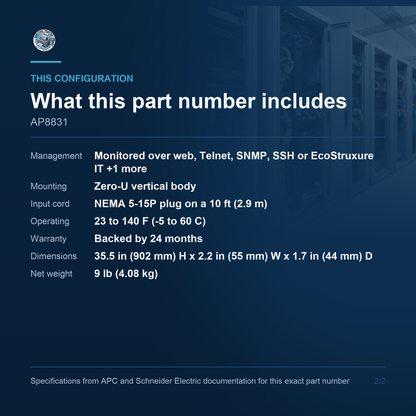
Task: Select the Management row label
Action: (56, 156)
